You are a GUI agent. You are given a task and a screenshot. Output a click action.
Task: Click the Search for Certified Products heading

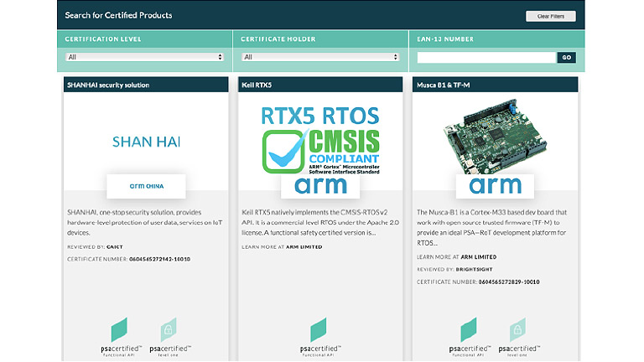(x=118, y=15)
